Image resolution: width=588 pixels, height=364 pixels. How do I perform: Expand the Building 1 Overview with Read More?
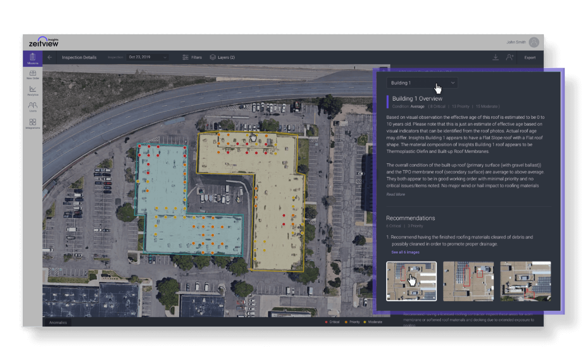pos(395,194)
